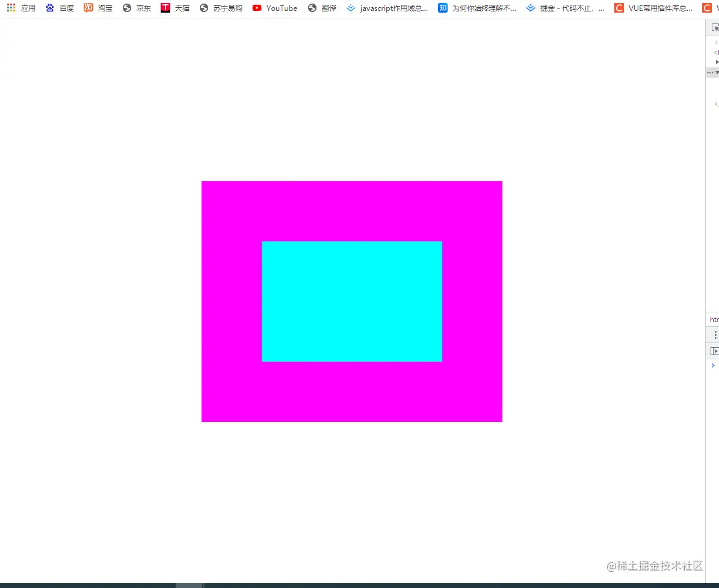Open the apps grid icon on the bookmarks bar

coord(10,7)
